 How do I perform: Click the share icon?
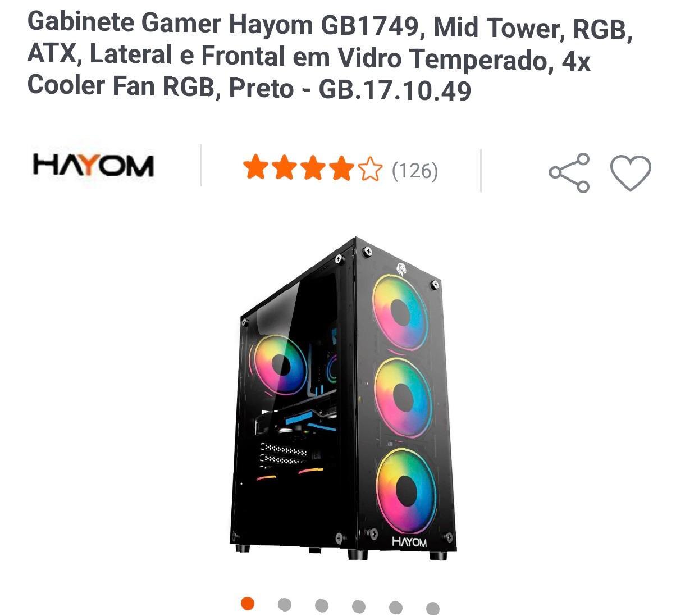[x=569, y=172]
